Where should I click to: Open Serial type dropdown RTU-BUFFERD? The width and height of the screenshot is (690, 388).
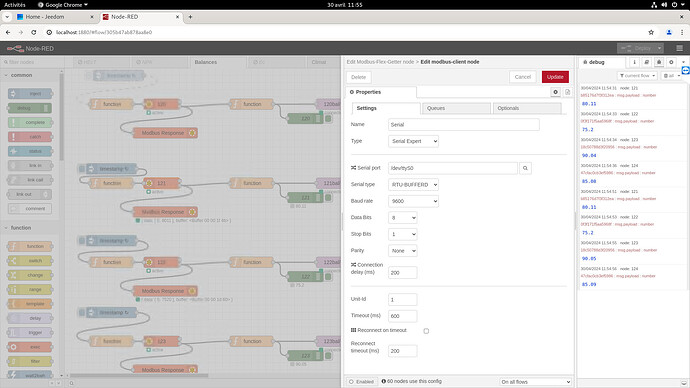coord(413,184)
